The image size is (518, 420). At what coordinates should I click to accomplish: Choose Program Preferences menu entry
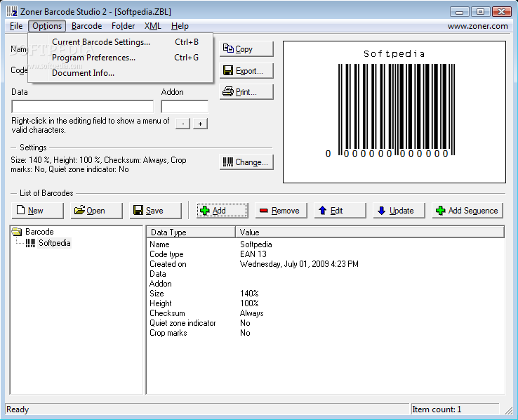(121, 58)
